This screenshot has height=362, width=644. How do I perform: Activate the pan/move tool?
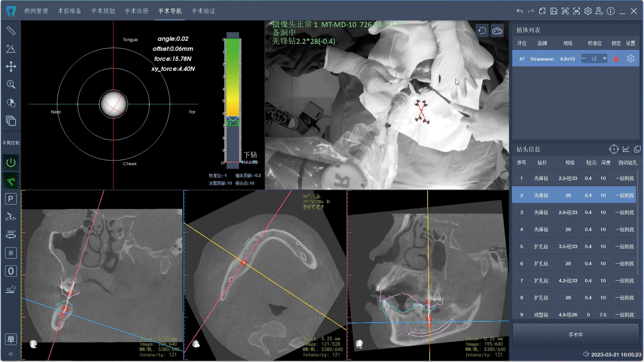(x=11, y=66)
